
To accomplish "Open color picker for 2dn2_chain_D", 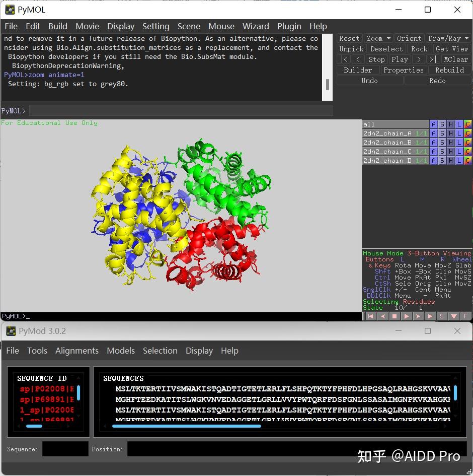I will click(467, 161).
